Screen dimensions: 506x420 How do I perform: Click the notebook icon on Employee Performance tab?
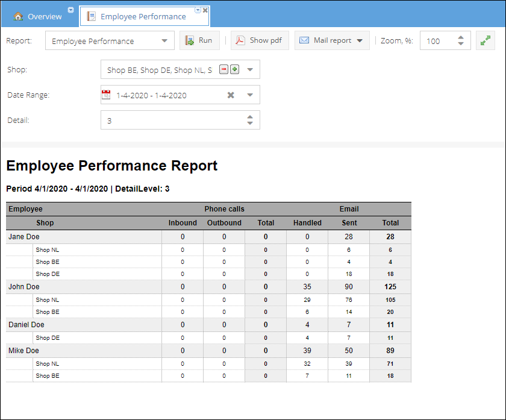point(92,16)
